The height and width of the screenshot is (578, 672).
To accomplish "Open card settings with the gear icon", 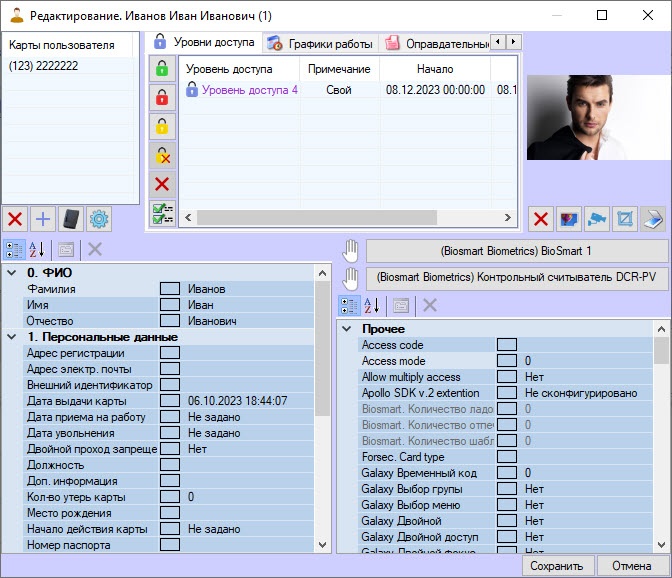I will click(x=99, y=219).
